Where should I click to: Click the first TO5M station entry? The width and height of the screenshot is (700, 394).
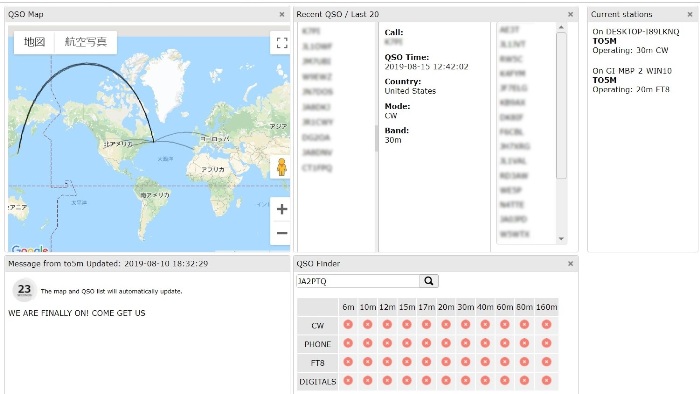(604, 41)
